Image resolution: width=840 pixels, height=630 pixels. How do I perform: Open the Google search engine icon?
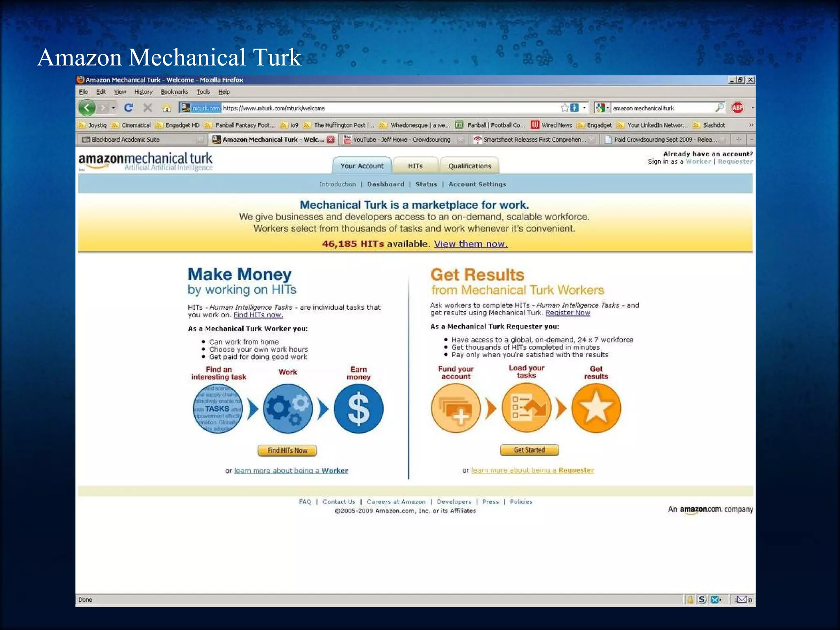click(600, 107)
